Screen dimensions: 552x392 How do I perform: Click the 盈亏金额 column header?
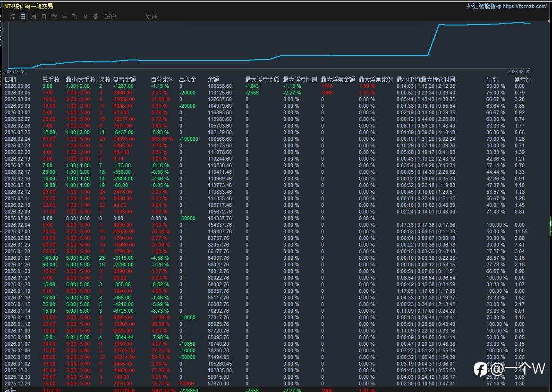point(124,79)
